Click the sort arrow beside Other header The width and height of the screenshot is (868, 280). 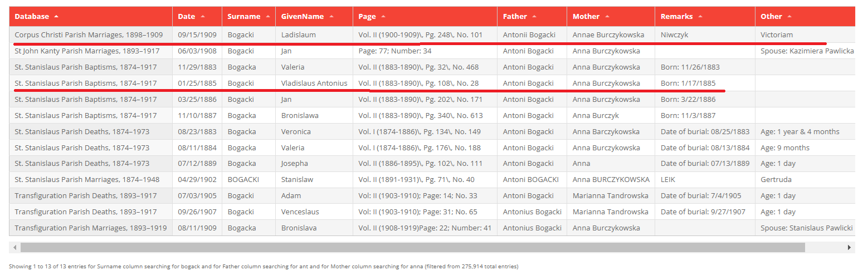click(789, 17)
